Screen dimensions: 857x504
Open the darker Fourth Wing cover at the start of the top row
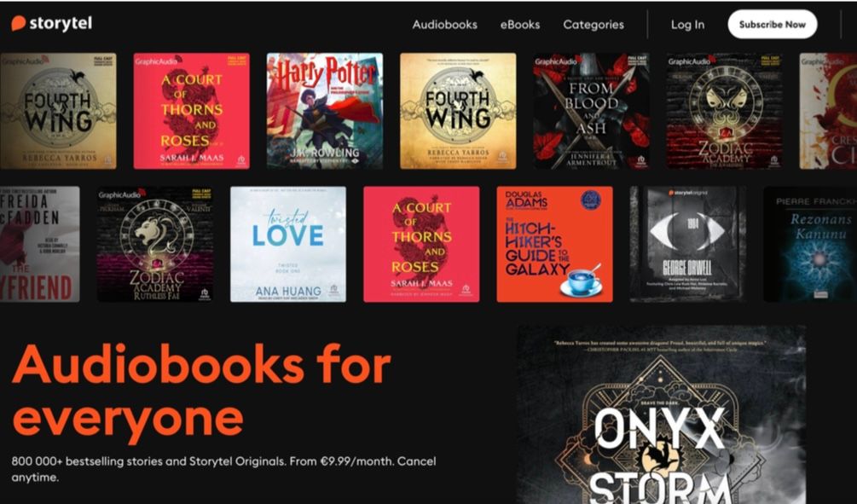(x=58, y=110)
